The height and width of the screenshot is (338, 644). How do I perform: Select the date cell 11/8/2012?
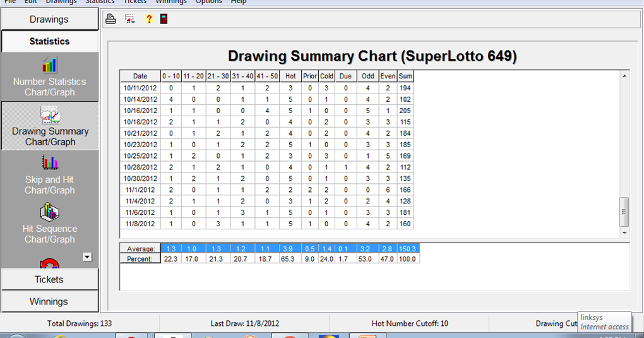[140, 224]
